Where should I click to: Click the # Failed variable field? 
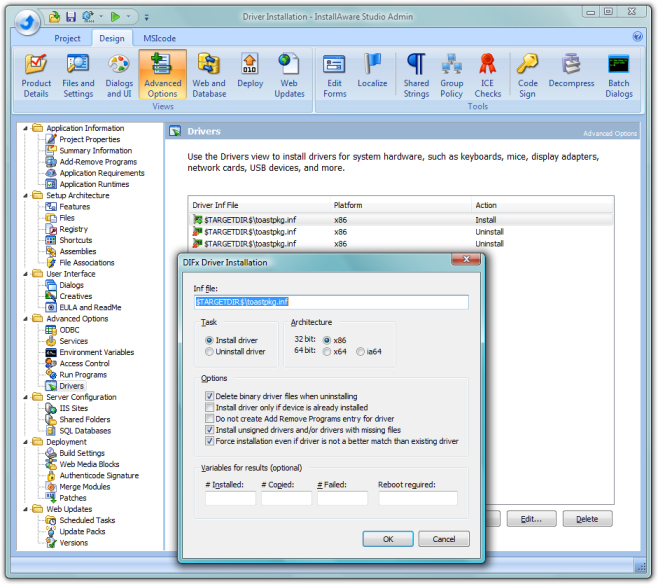(342, 498)
